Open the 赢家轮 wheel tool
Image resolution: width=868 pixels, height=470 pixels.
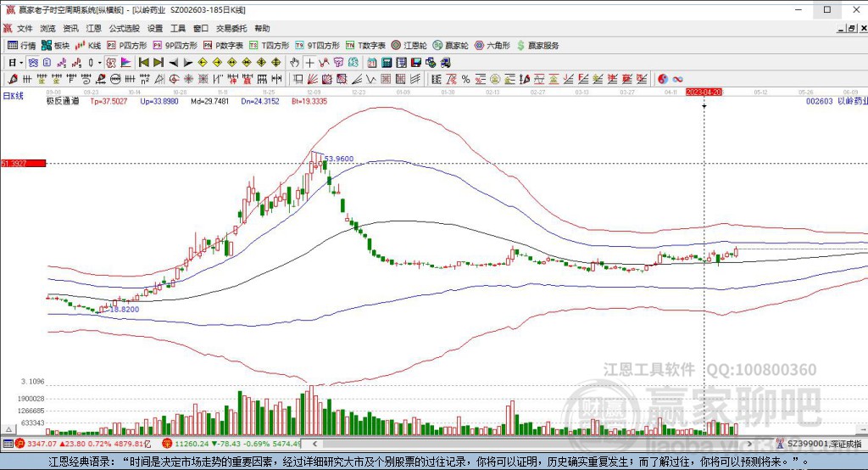pos(451,46)
